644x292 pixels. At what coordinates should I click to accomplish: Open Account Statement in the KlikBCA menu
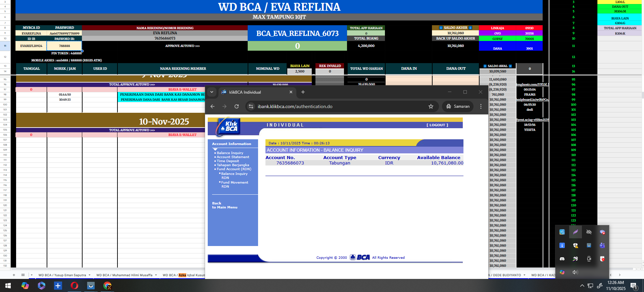(233, 157)
